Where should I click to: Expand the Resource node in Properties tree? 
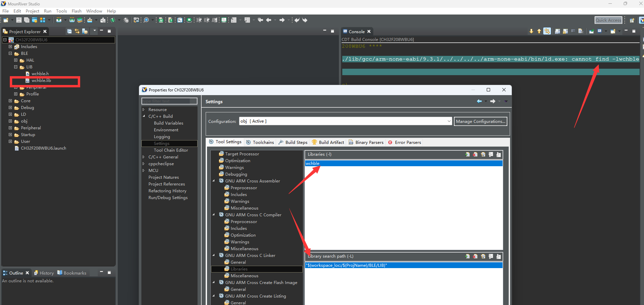144,110
